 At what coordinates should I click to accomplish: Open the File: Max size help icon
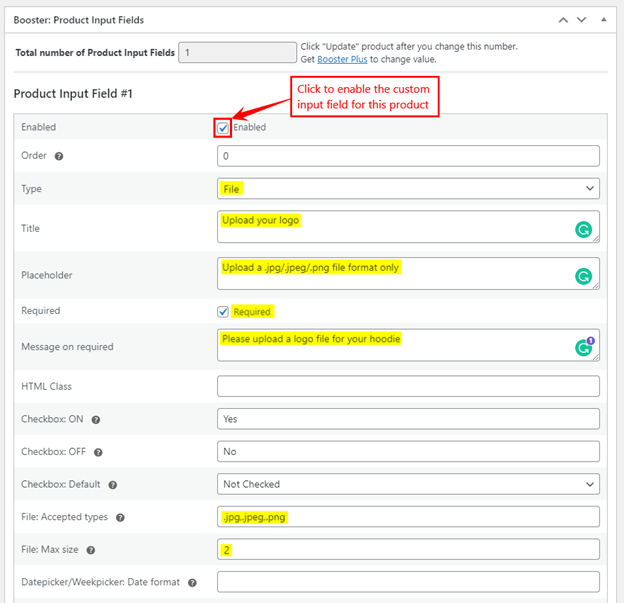[91, 550]
